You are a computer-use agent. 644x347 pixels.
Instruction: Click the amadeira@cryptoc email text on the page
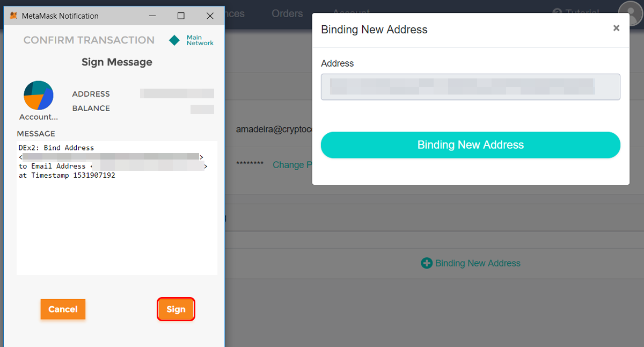pos(274,129)
